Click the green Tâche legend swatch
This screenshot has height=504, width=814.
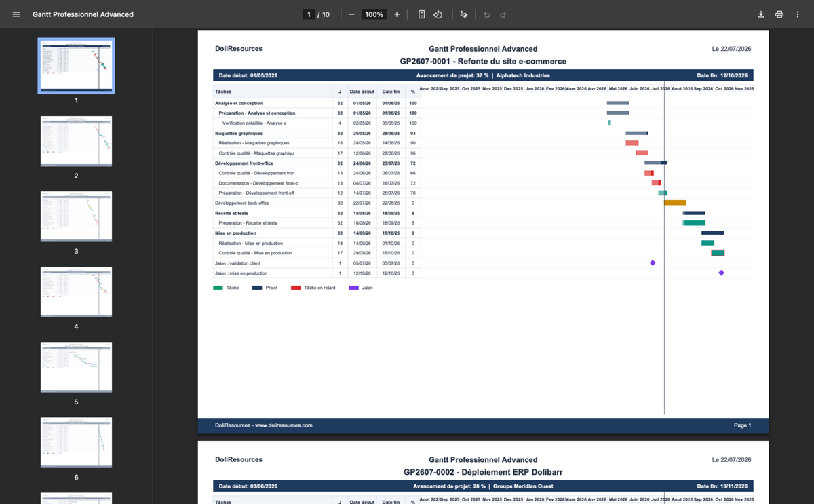point(218,288)
